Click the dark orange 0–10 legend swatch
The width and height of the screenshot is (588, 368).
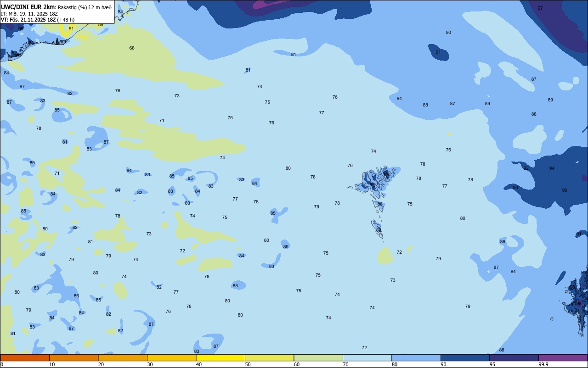pyautogui.click(x=25, y=357)
